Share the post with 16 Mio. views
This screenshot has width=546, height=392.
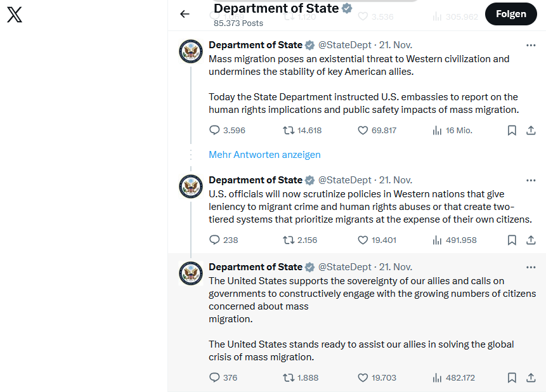[x=531, y=131]
